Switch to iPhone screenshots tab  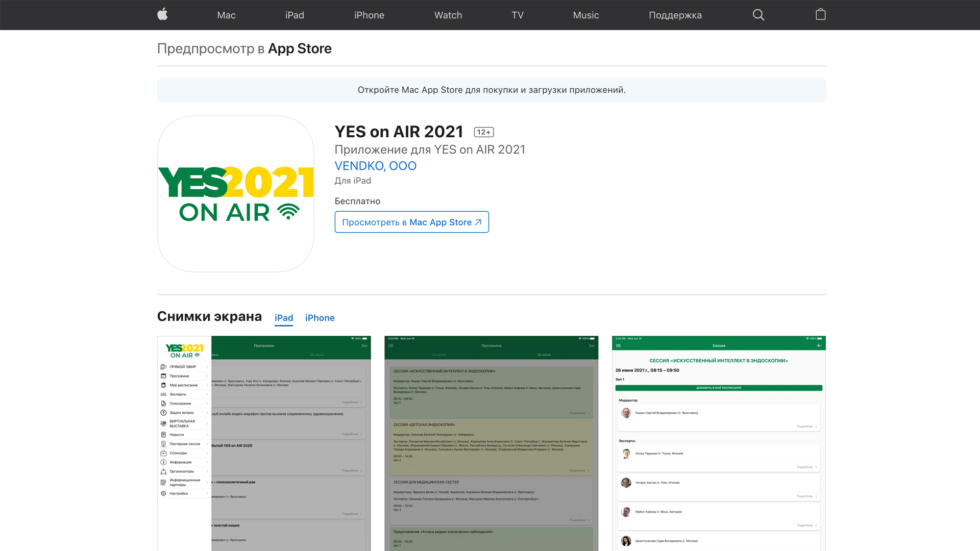pos(320,318)
